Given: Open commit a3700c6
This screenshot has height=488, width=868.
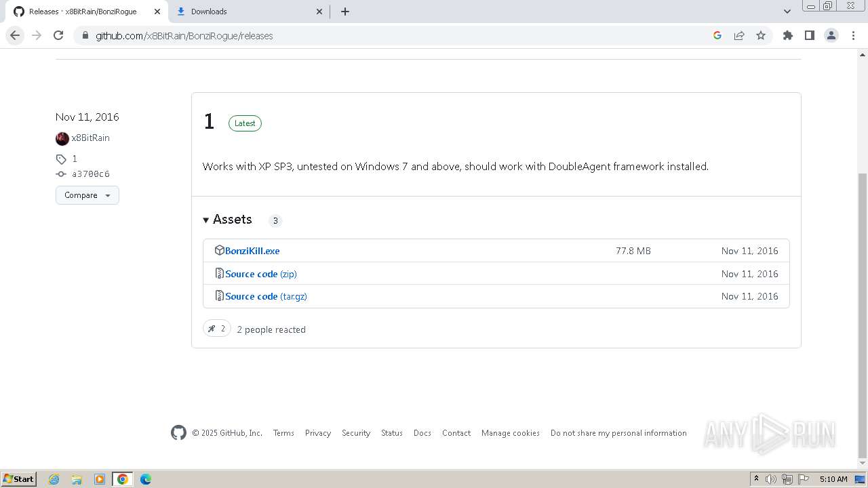Looking at the screenshot, I should pos(91,174).
